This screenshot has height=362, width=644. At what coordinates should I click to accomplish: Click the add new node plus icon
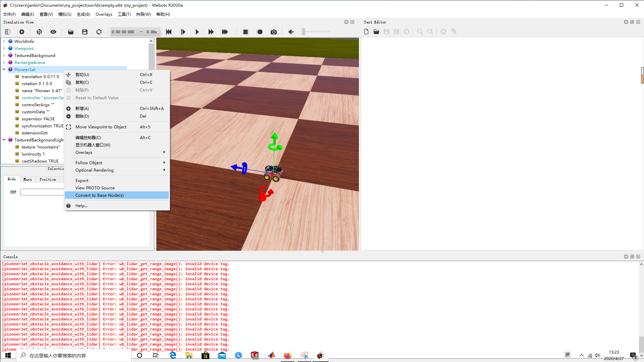point(22,32)
